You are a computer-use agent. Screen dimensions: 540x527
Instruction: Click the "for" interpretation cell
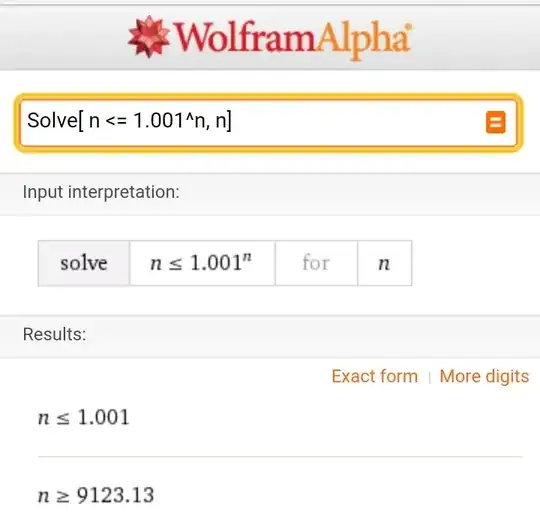click(x=316, y=263)
